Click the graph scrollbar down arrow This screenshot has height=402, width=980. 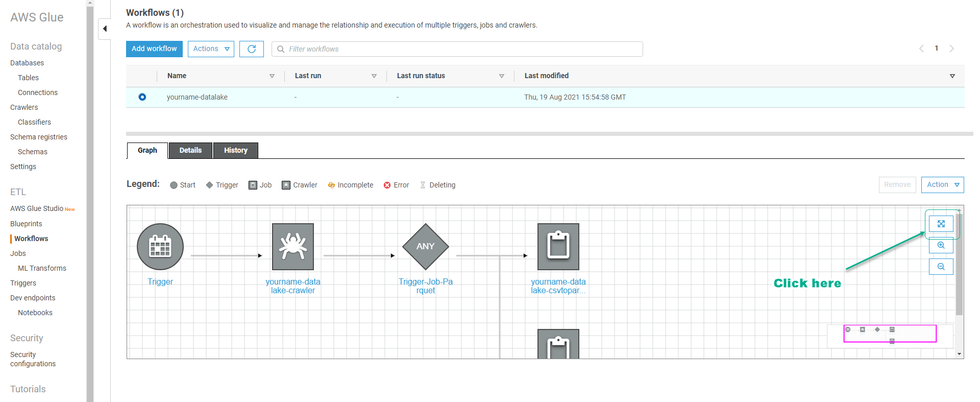960,354
